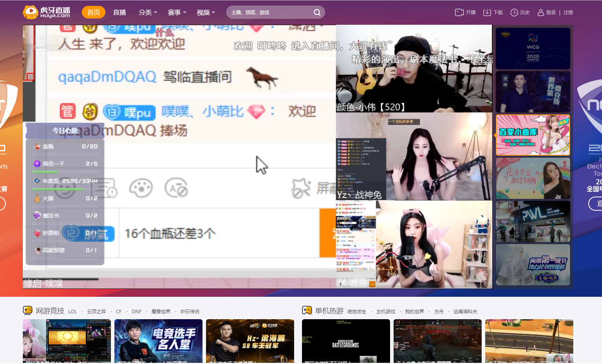The width and height of the screenshot is (602, 364).
Task: Click the 网游竞技 section gamepad icon
Action: (x=28, y=311)
